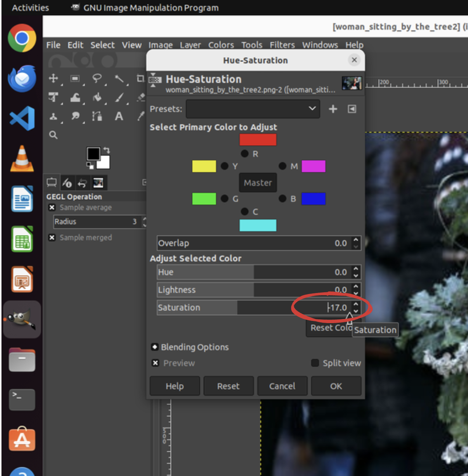Toggle the Sample merged checkbox

(x=52, y=238)
